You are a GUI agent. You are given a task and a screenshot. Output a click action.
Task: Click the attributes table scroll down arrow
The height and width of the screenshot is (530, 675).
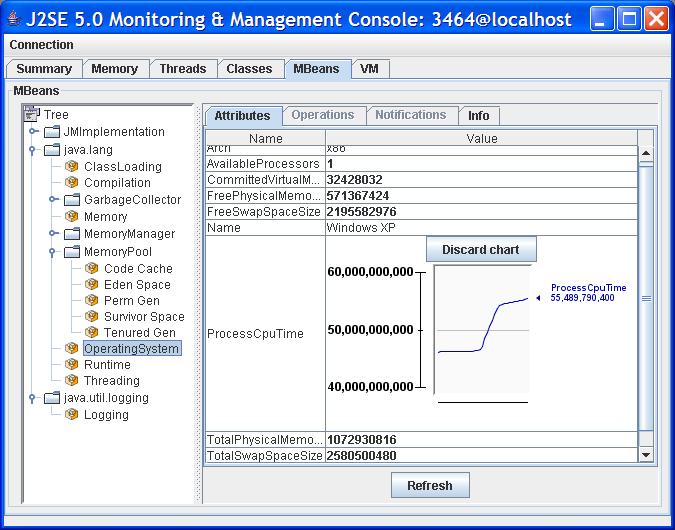pos(646,454)
